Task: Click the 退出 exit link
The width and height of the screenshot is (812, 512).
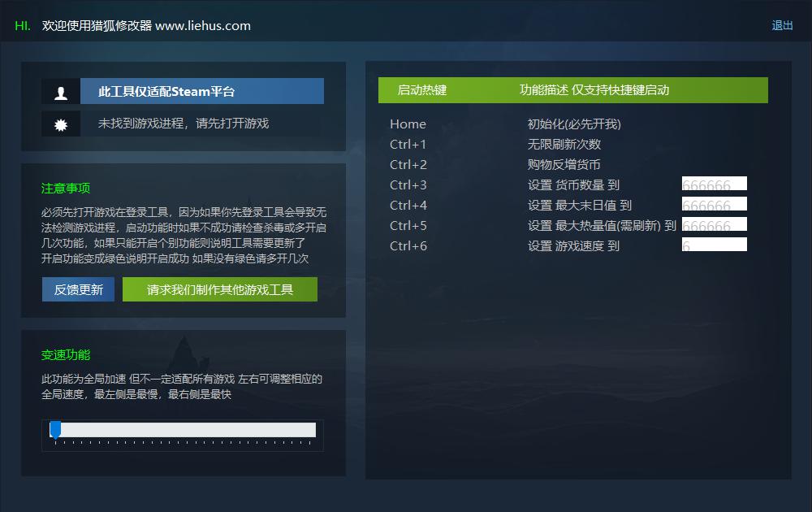Action: tap(782, 25)
